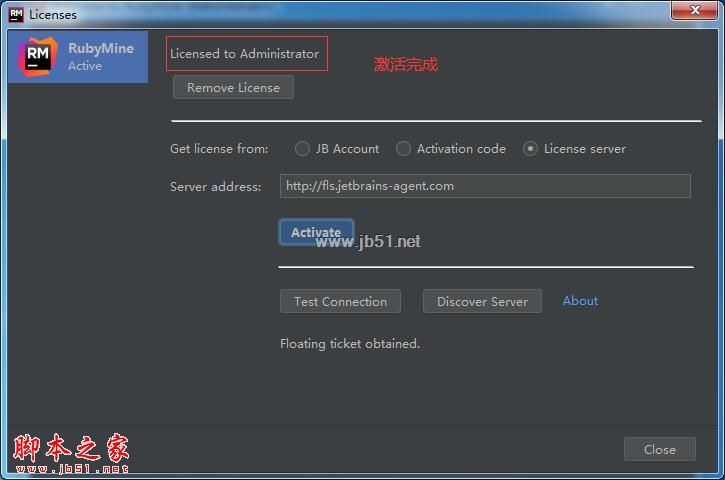The image size is (725, 480).
Task: Close the Licenses dialog
Action: (x=659, y=449)
